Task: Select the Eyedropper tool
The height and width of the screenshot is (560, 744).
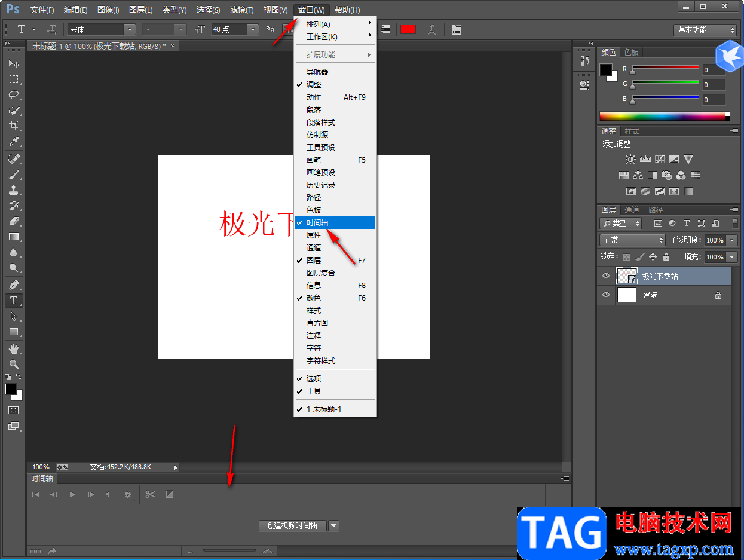Action: click(x=14, y=142)
